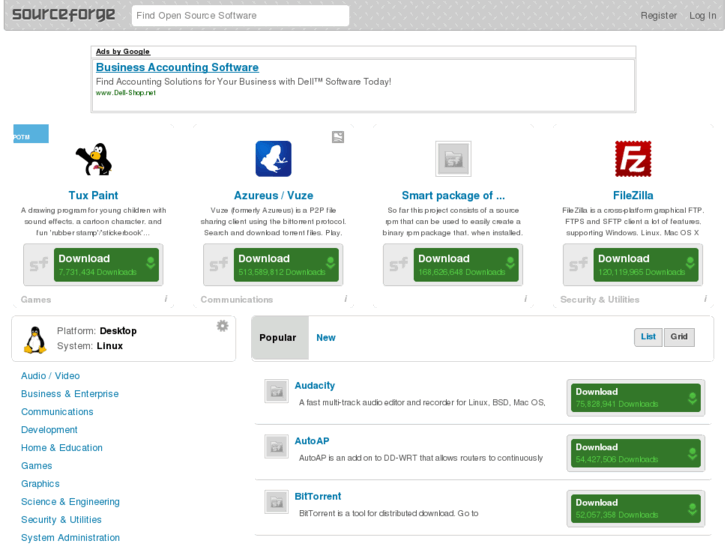Open the FileZilla Fz icon
The width and height of the screenshot is (727, 545).
pos(633,159)
